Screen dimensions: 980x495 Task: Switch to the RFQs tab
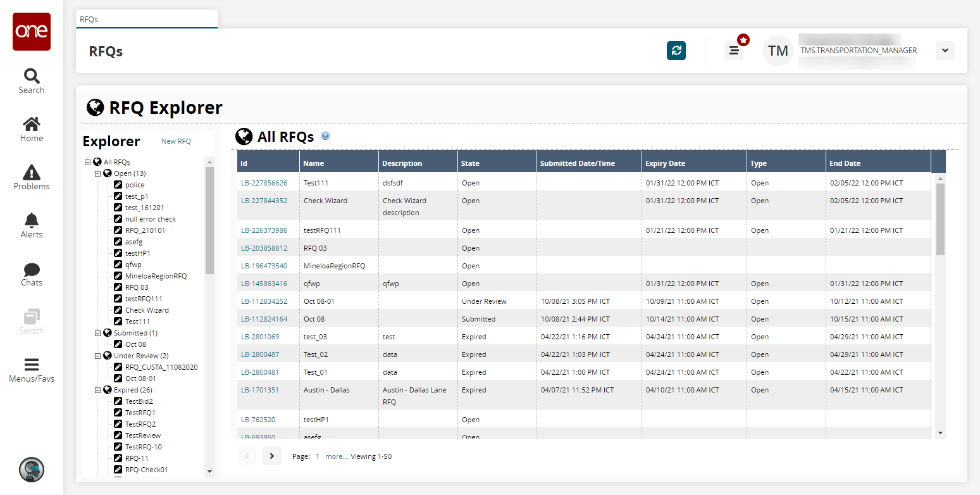click(147, 19)
